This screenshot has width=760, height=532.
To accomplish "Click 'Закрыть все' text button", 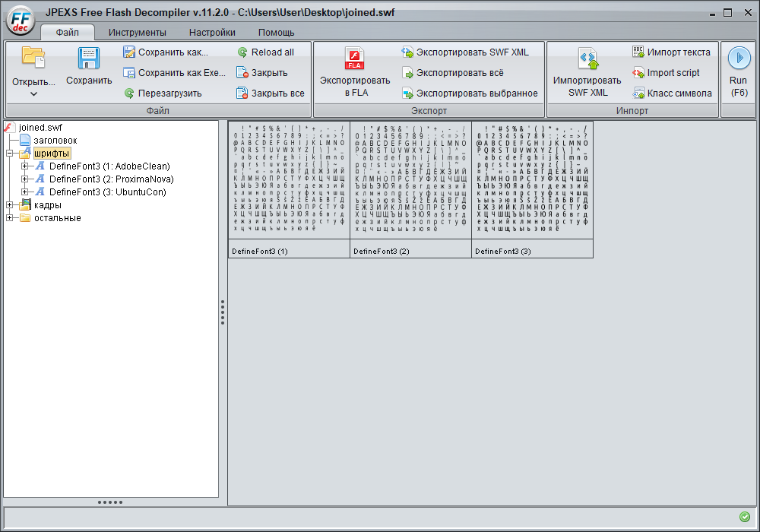I will point(277,93).
